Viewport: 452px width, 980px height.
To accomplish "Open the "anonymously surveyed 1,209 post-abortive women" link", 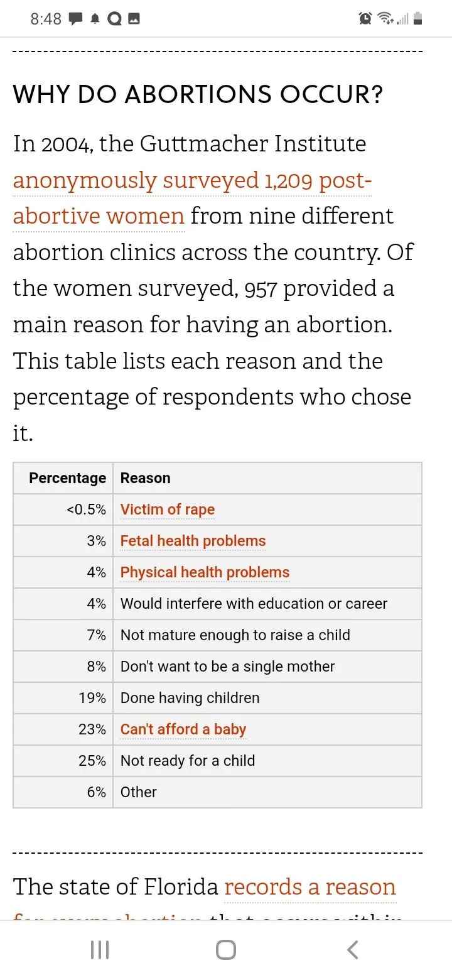I will point(192,180).
